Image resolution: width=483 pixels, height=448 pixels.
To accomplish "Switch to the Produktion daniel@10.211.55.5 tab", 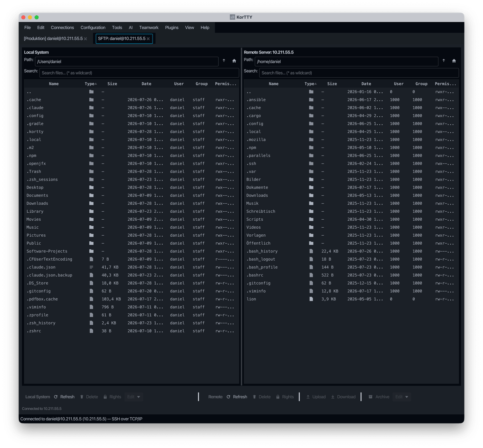I will (53, 39).
